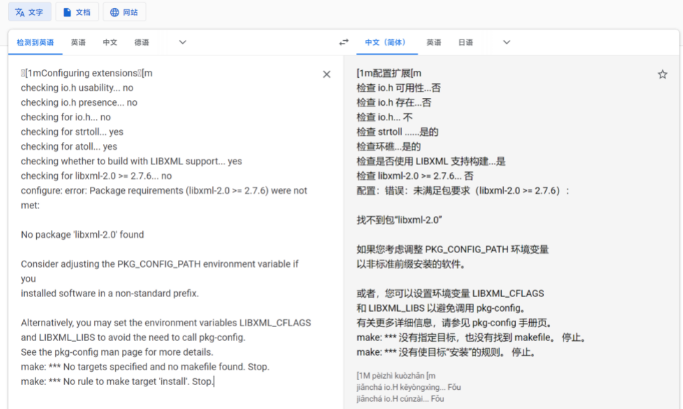Choose 德语 as source language

click(x=141, y=42)
